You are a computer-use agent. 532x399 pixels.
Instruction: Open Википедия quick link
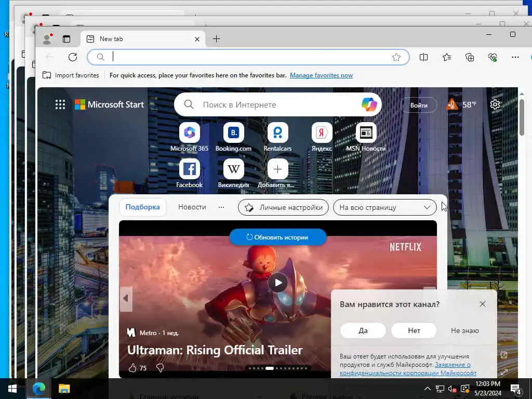pos(233,174)
